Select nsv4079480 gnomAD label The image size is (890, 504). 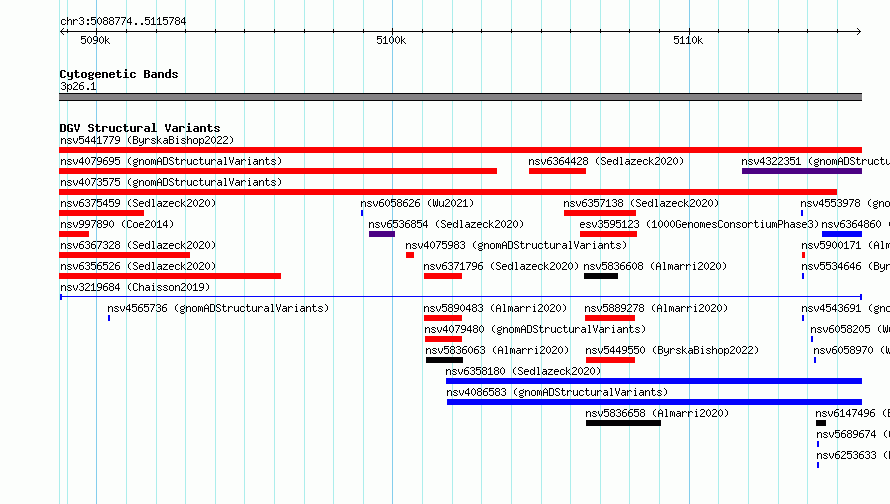coord(535,329)
